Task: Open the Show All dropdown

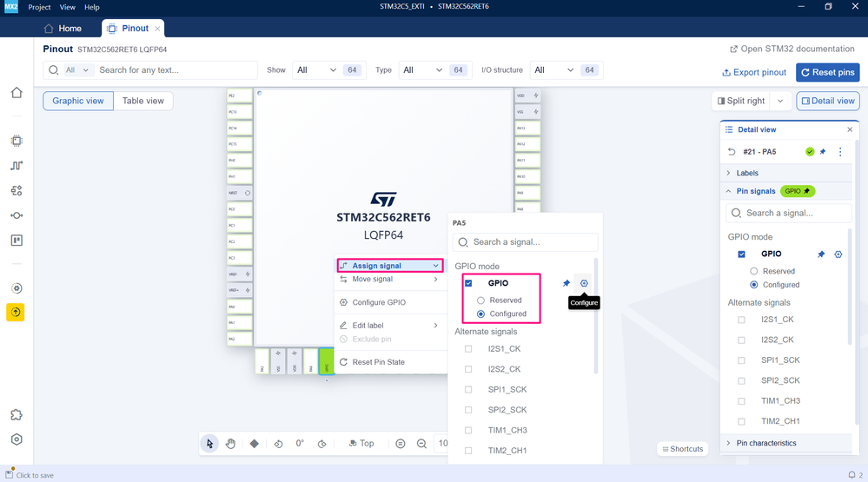Action: coord(316,70)
